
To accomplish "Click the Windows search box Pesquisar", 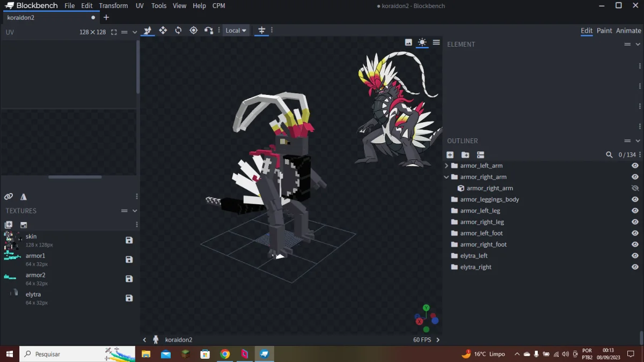I will (x=77, y=354).
